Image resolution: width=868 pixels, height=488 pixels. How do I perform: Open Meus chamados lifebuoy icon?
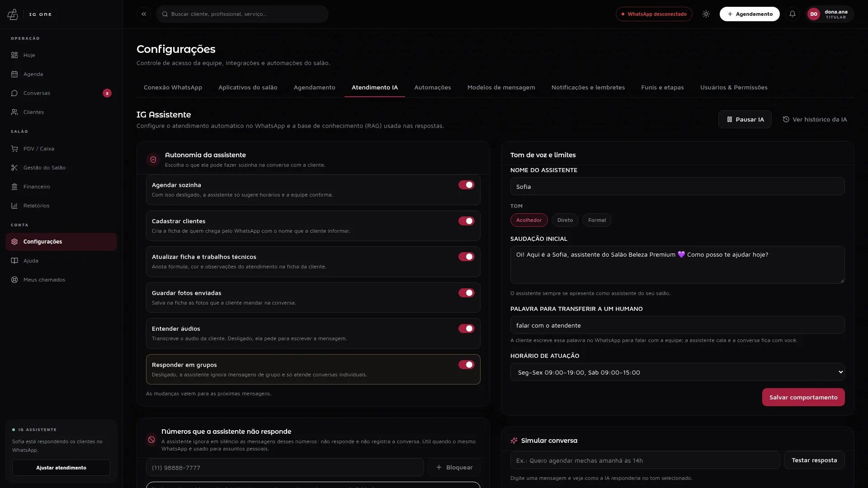(x=14, y=280)
